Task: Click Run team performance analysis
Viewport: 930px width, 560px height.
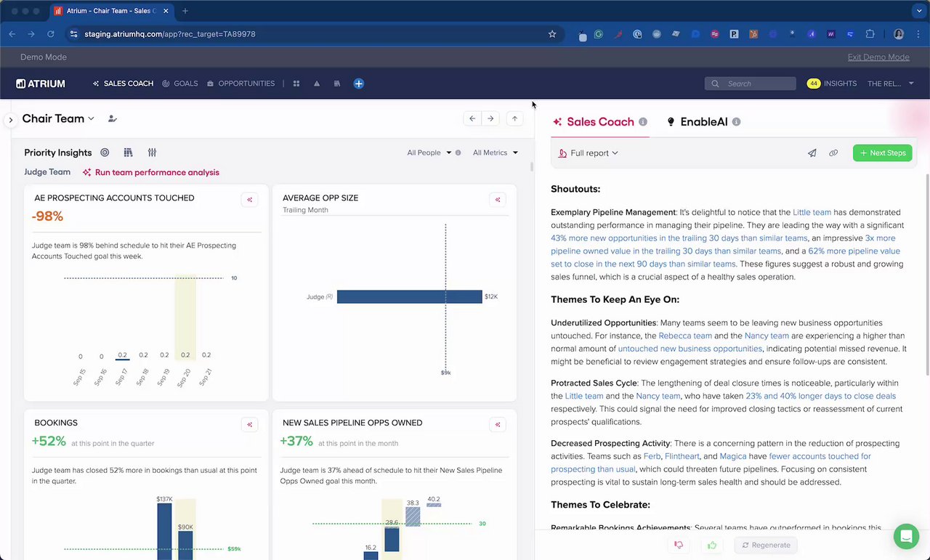Action: tap(150, 172)
